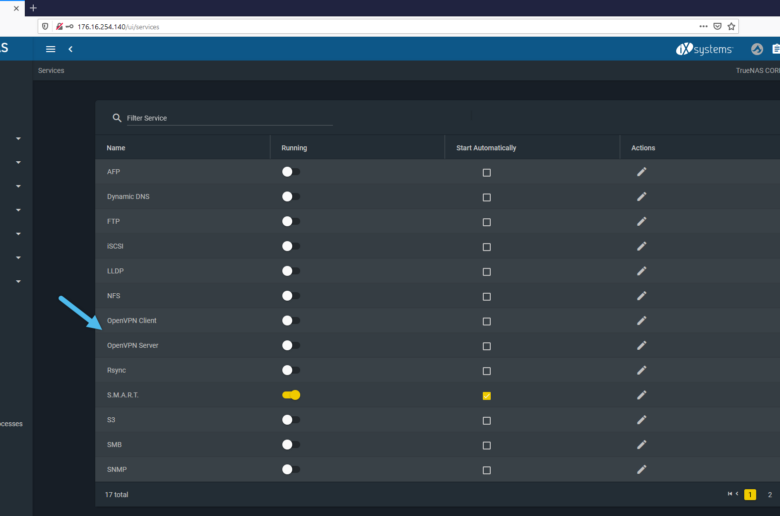The image size is (780, 516).
Task: Toggle the S3 running switch
Action: click(291, 420)
